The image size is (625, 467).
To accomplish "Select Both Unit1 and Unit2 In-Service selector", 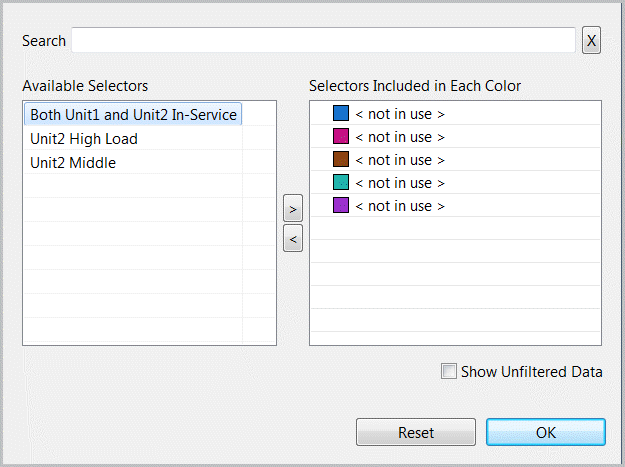I will (x=133, y=115).
